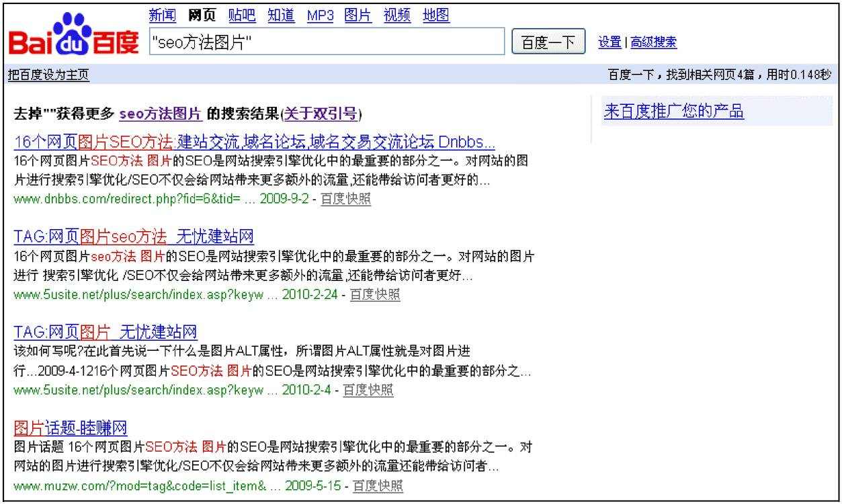842x504 pixels.
Task: Switch to the 图片 images tab
Action: coord(358,15)
